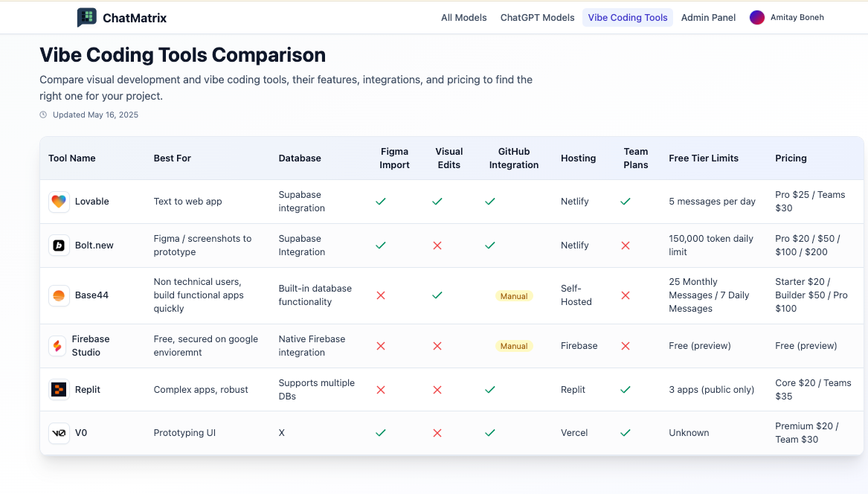Click Lovable's Figma Import checkmark
Screen dimensions: 868x494
click(x=381, y=202)
